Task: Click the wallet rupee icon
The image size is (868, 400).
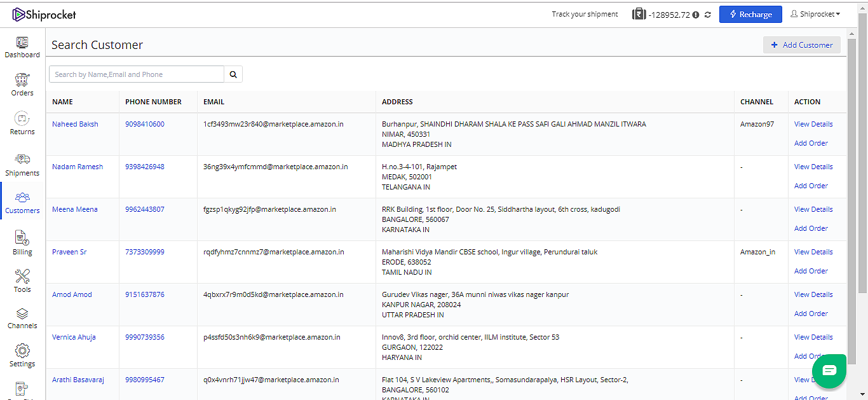Action: [x=639, y=14]
